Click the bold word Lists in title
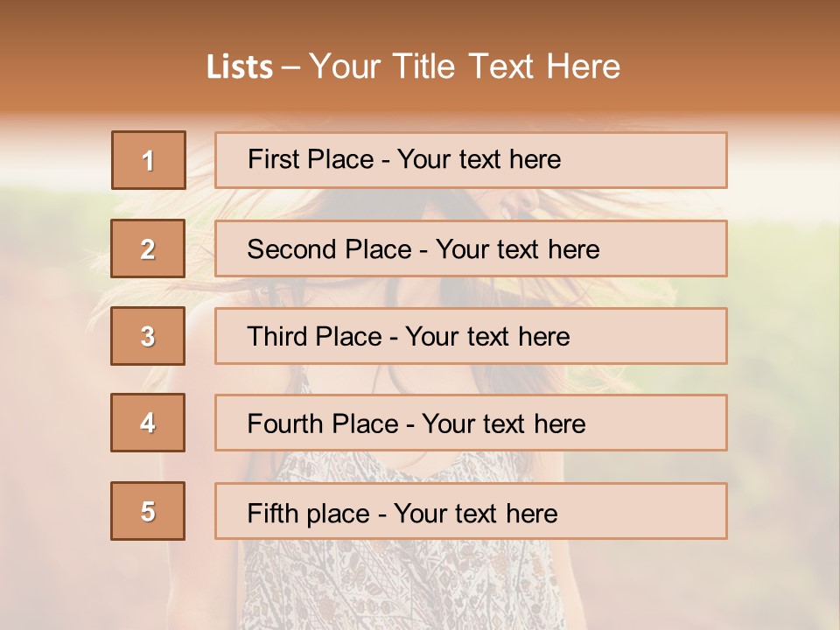 click(239, 67)
